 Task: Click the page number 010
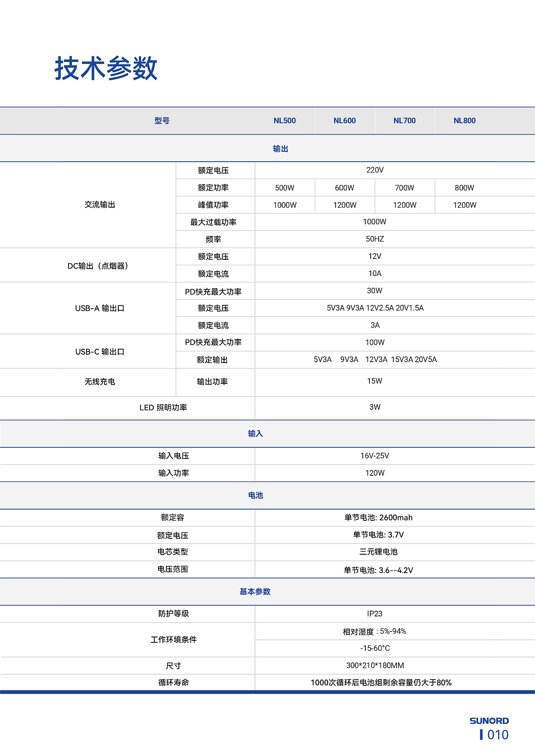(x=498, y=735)
